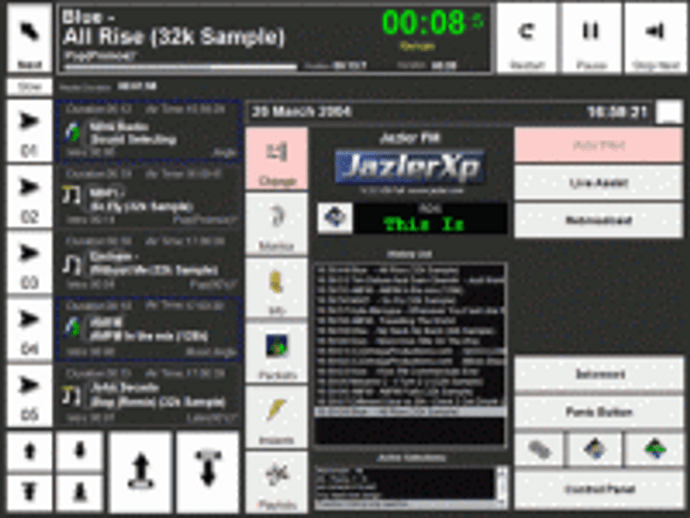Play queue slot 04
This screenshot has height=518, width=690.
tap(29, 329)
